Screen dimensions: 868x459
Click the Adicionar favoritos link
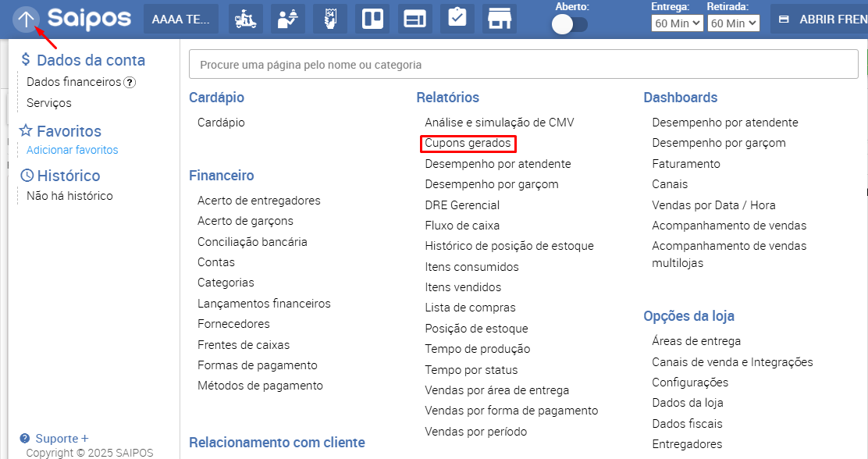pyautogui.click(x=73, y=150)
